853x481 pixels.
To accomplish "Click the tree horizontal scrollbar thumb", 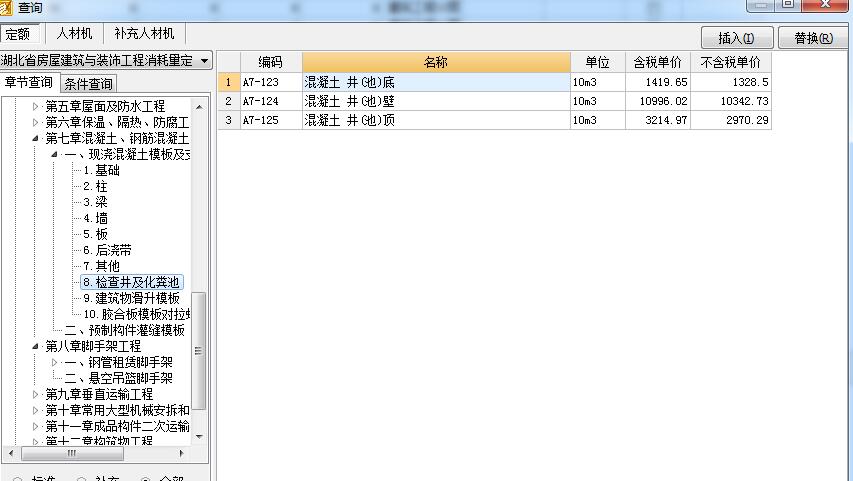I will click(x=72, y=453).
